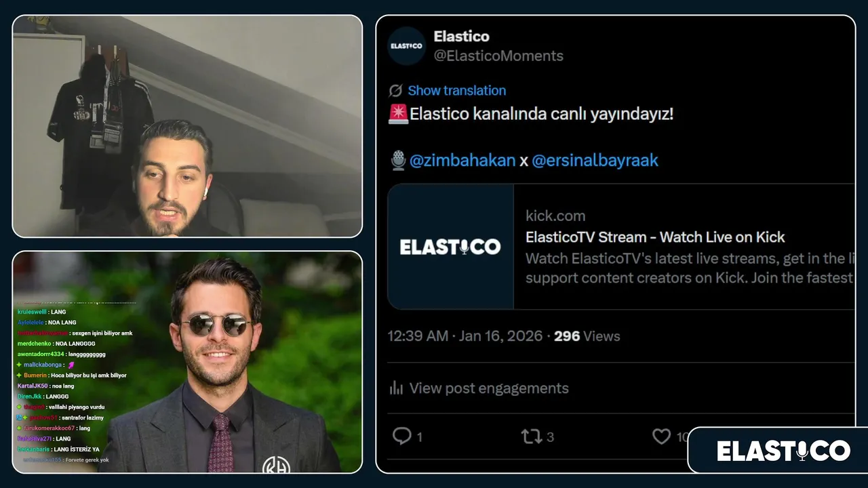
Task: Open the @zimbahakan mention
Action: 462,161
